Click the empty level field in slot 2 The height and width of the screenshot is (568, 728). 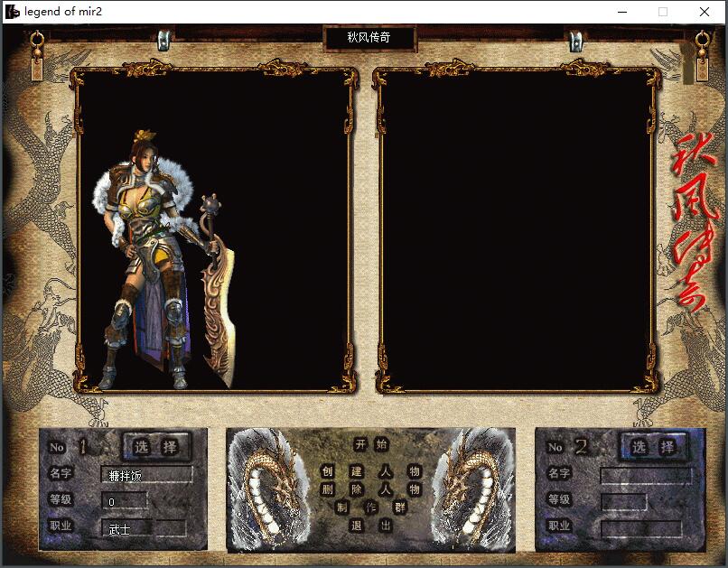[x=624, y=501]
